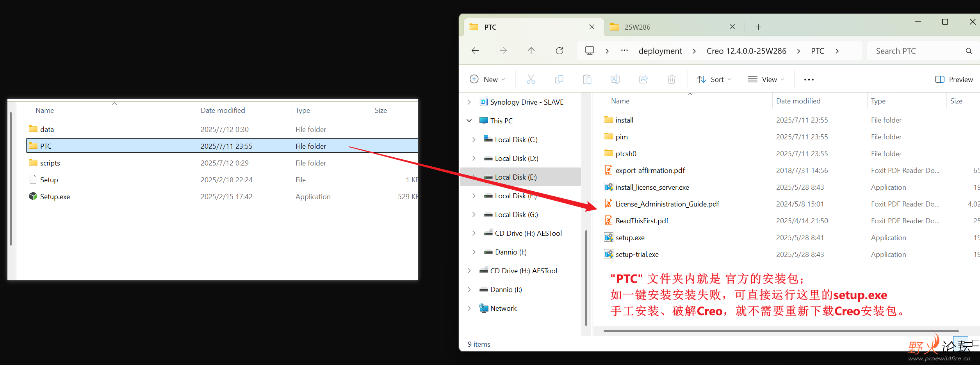The width and height of the screenshot is (980, 365).
Task: Select CD Drive (H:) AESTool under This PC
Action: tap(528, 233)
